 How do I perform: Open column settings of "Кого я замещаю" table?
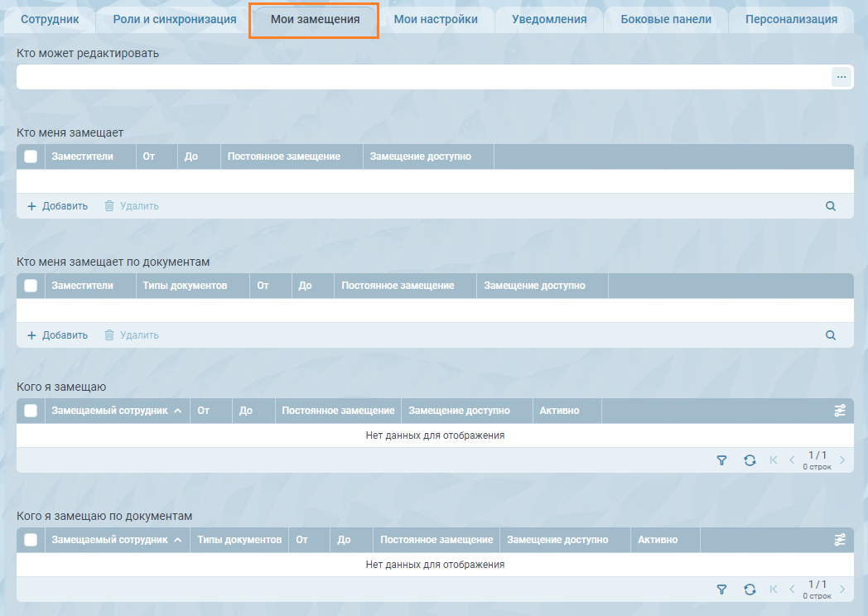[x=840, y=411]
